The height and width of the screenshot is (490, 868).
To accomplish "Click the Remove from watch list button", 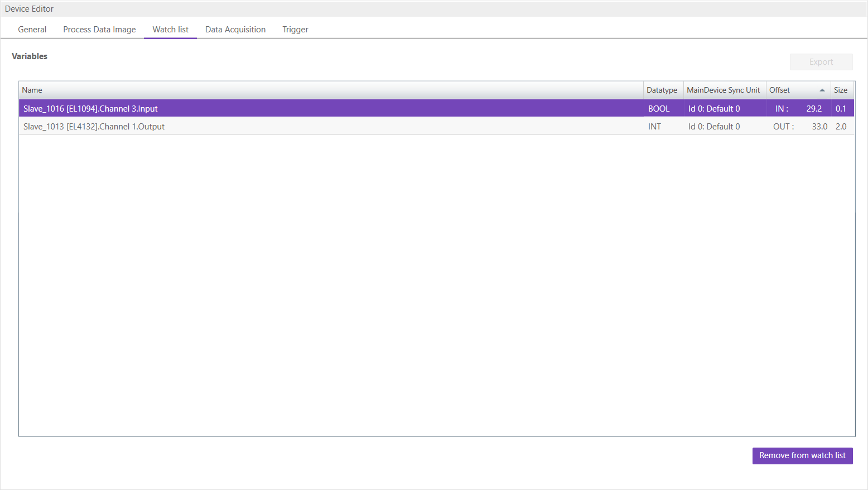I will pos(802,455).
